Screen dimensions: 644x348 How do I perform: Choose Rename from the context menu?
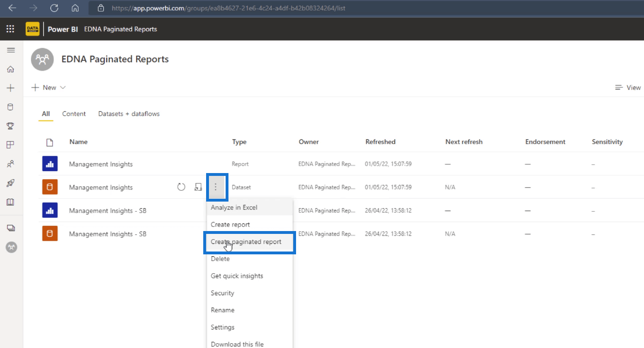point(250,310)
